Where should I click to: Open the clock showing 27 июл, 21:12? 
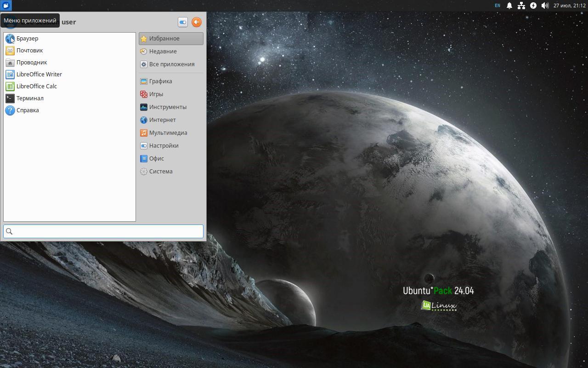tap(569, 6)
